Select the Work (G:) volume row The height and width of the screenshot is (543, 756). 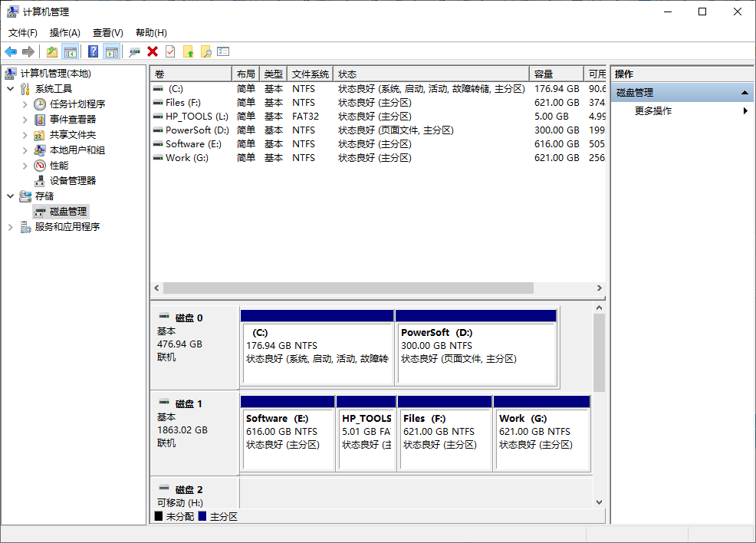[x=379, y=158]
